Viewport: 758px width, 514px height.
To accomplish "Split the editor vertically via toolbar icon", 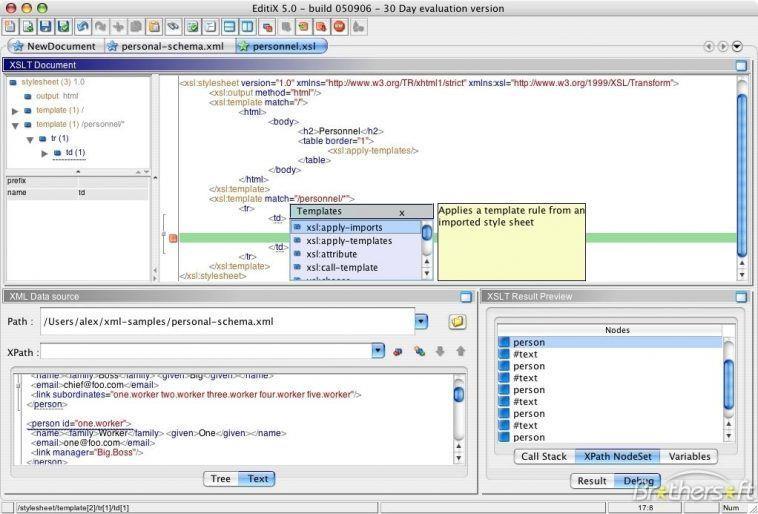I will tap(247, 26).
